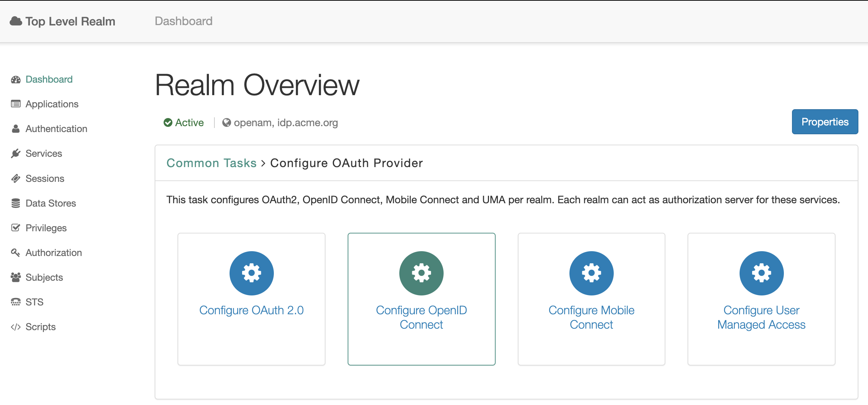Image resolution: width=868 pixels, height=405 pixels.
Task: Navigate to the STS section
Action: point(34,302)
